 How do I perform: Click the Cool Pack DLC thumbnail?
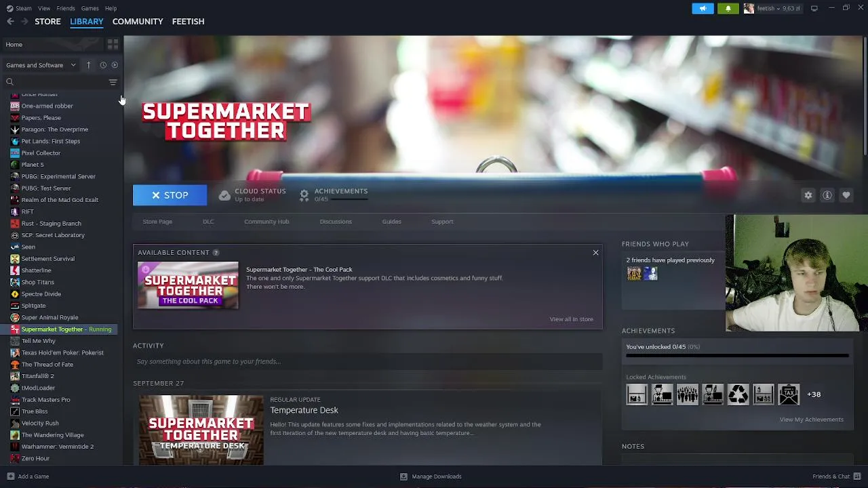pos(188,285)
